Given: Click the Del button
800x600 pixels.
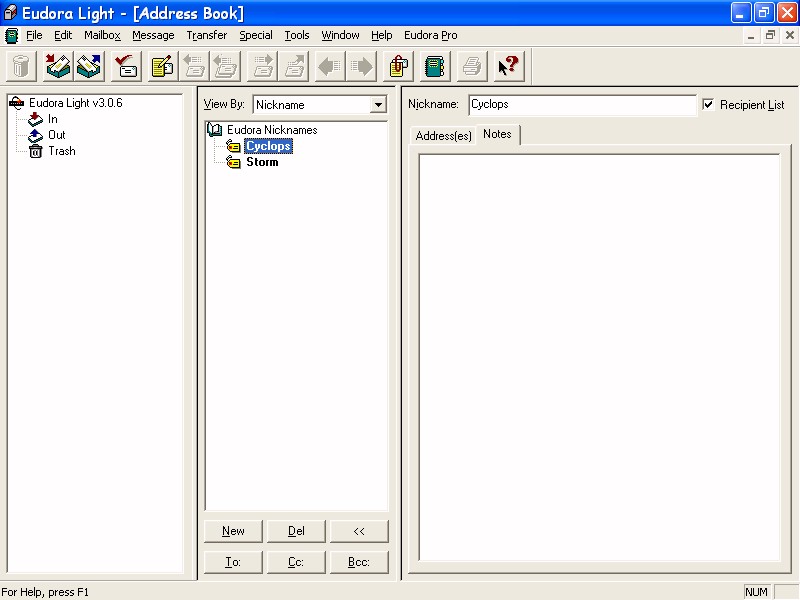Looking at the screenshot, I should tap(296, 531).
